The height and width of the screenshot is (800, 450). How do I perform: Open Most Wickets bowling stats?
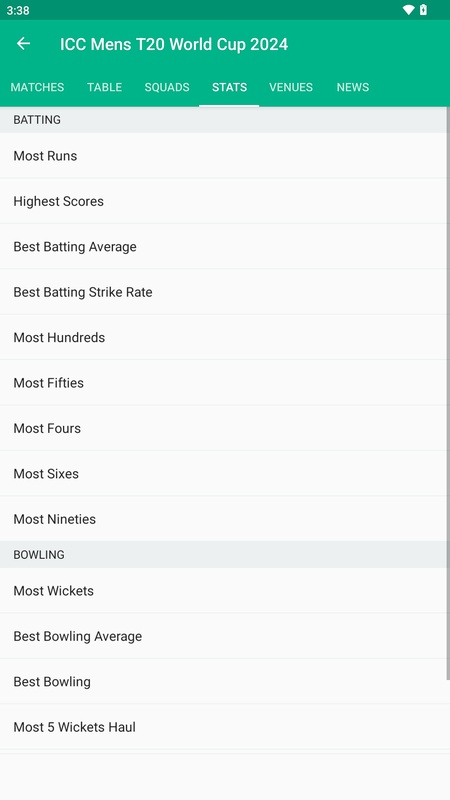click(x=223, y=591)
